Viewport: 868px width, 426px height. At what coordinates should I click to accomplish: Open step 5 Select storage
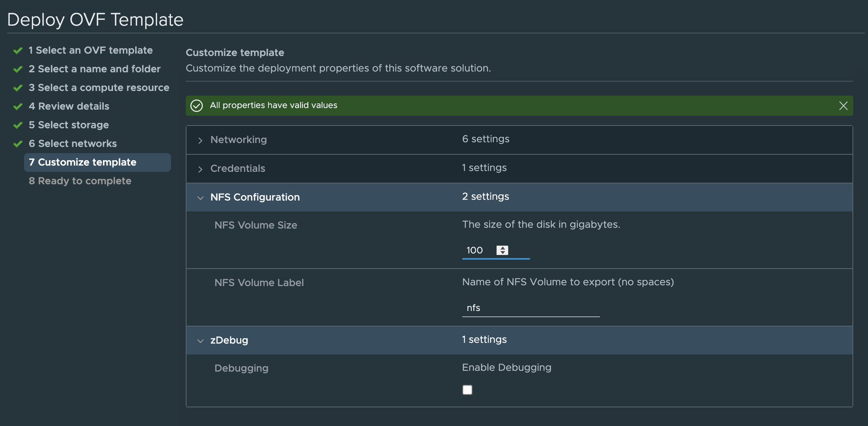(x=69, y=125)
